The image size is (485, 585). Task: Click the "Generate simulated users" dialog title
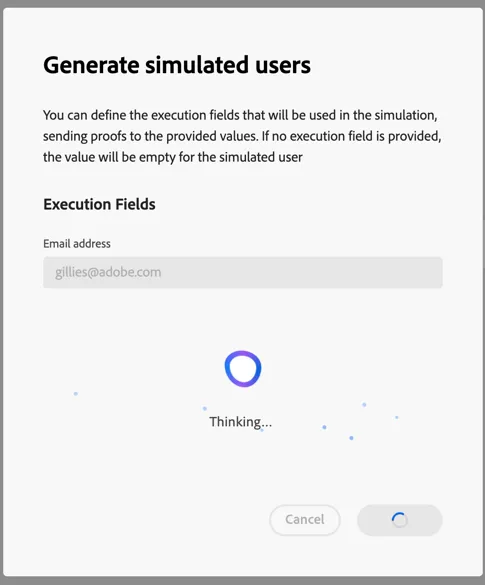pos(177,65)
